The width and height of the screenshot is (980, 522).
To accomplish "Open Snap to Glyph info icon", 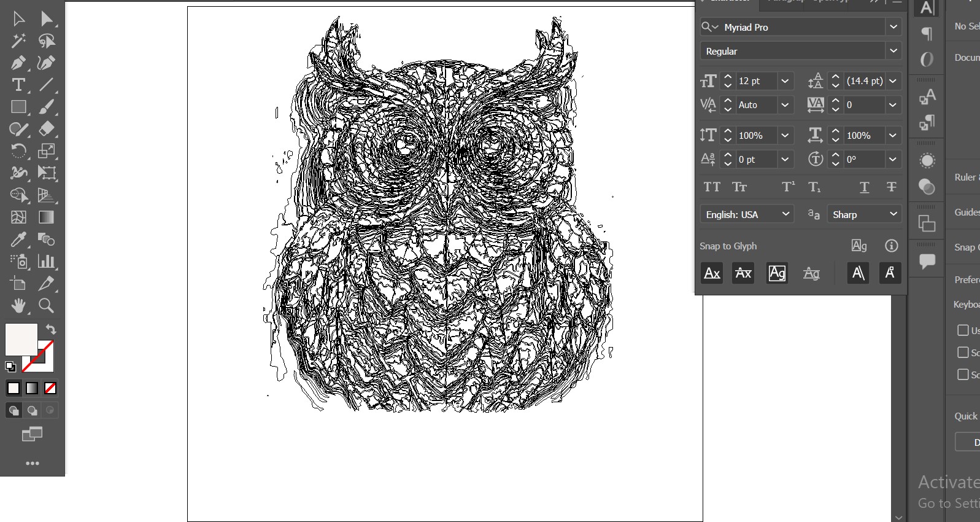I will pyautogui.click(x=892, y=246).
